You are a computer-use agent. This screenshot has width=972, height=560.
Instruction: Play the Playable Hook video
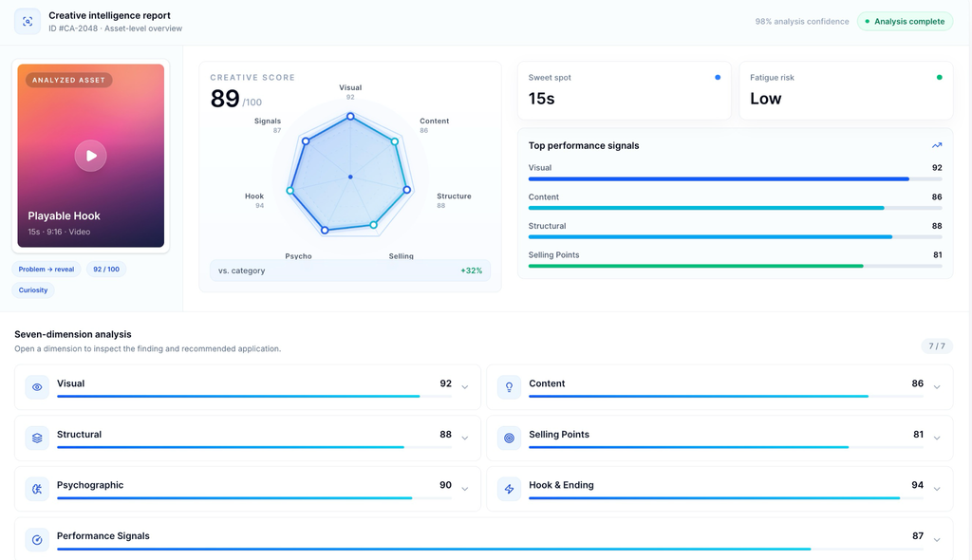pyautogui.click(x=90, y=156)
